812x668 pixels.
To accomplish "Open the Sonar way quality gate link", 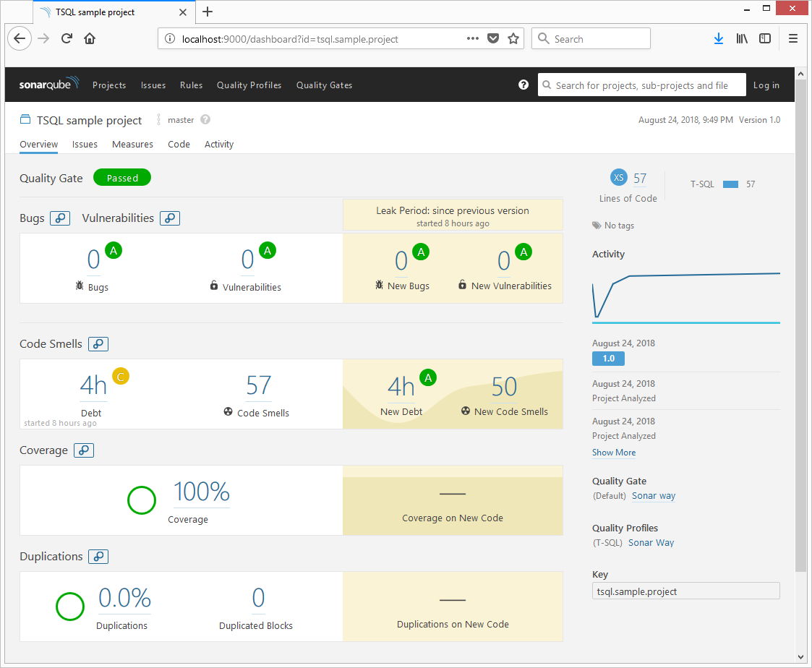I will tap(654, 496).
